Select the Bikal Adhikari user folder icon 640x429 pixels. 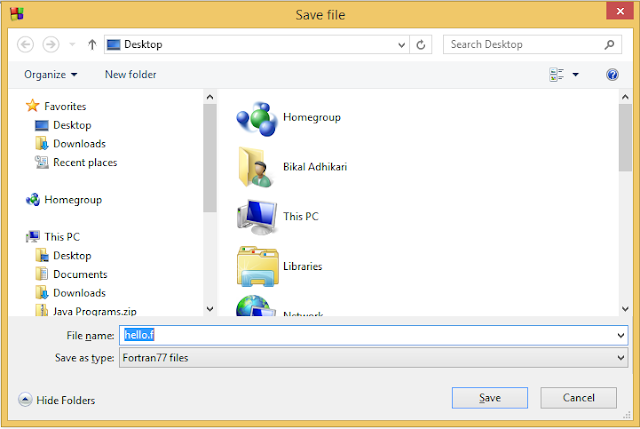tap(256, 168)
